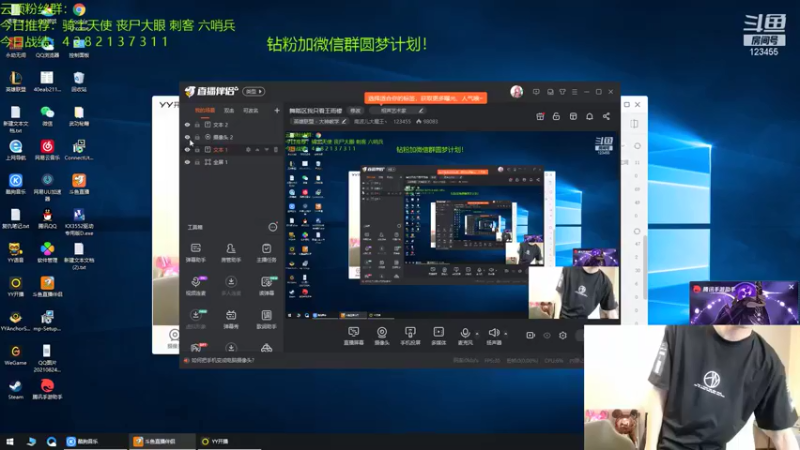This screenshot has width=800, height=450.
Task: Toggle visibility of the 全屏 1 source
Action: click(x=187, y=162)
